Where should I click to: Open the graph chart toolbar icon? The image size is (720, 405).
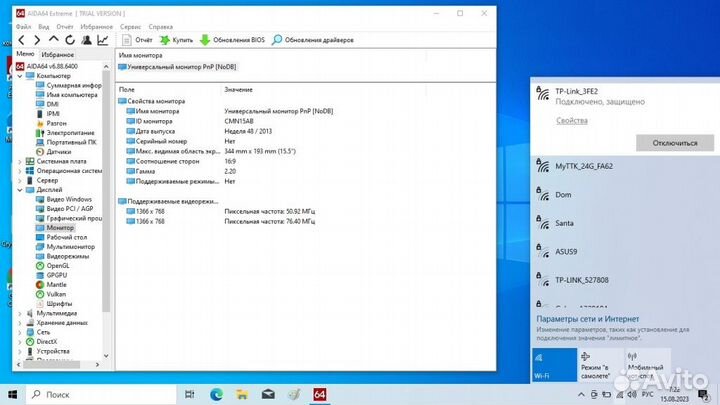(102, 40)
